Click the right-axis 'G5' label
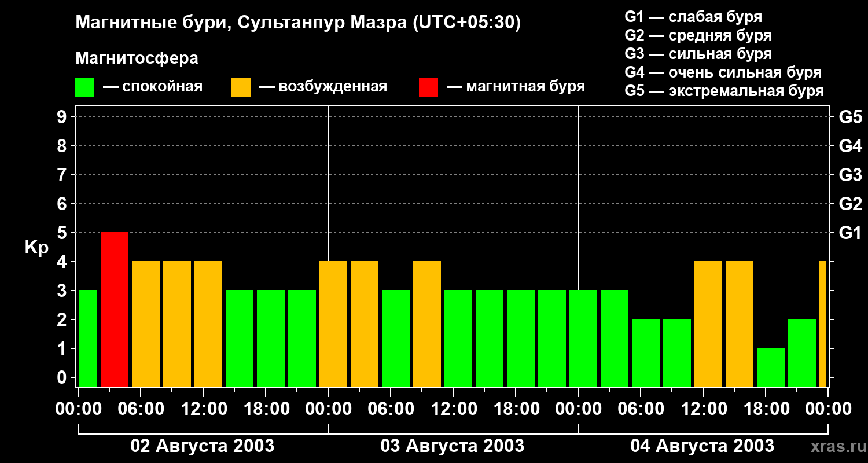868x463 pixels. pos(851,117)
